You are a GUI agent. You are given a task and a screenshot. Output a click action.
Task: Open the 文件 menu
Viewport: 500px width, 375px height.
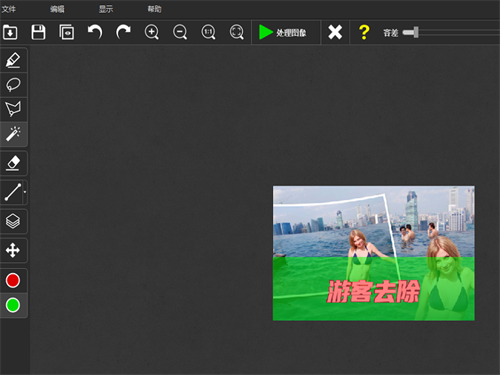pos(9,9)
